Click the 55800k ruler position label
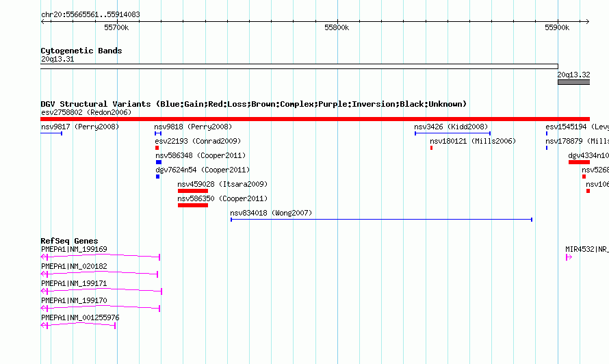Viewport: 609px width, 364px height. 337,27
